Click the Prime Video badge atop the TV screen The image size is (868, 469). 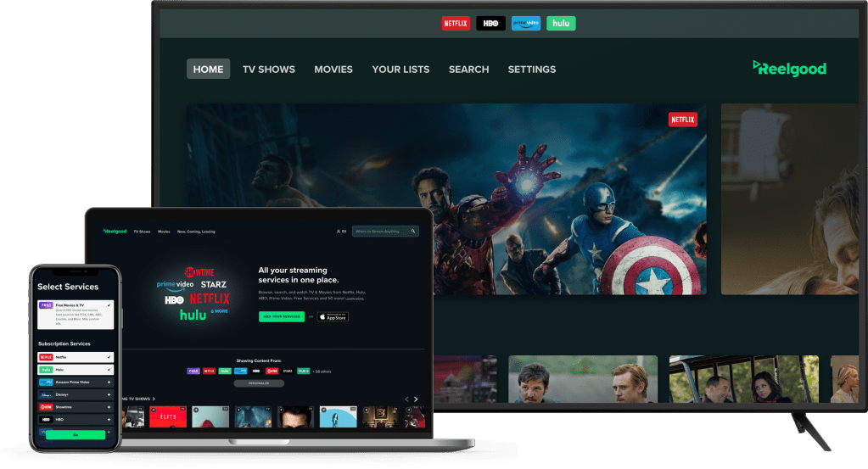pos(525,23)
